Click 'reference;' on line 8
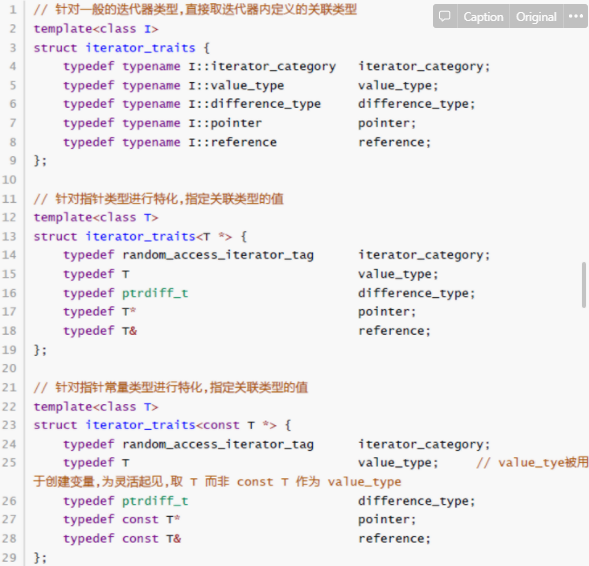This screenshot has width=589, height=566. click(394, 142)
